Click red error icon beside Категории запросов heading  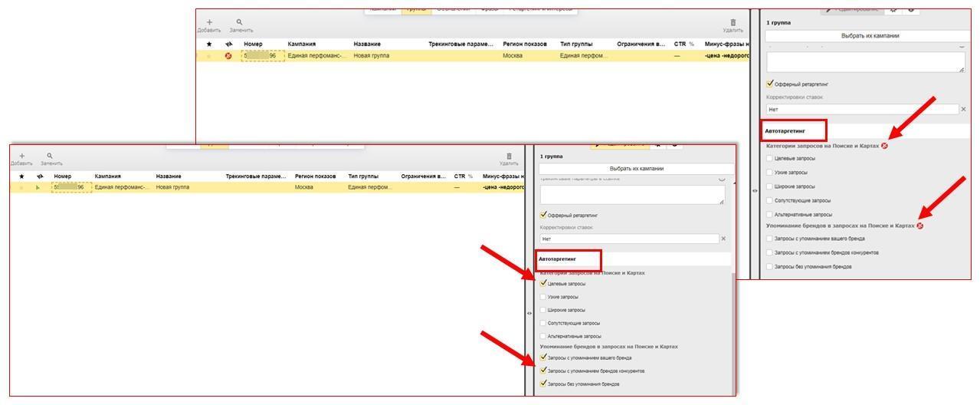(884, 146)
